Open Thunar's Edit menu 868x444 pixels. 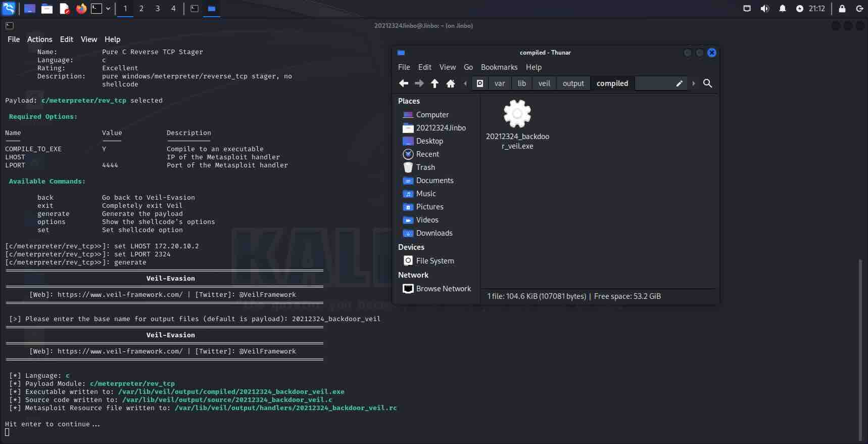[425, 67]
